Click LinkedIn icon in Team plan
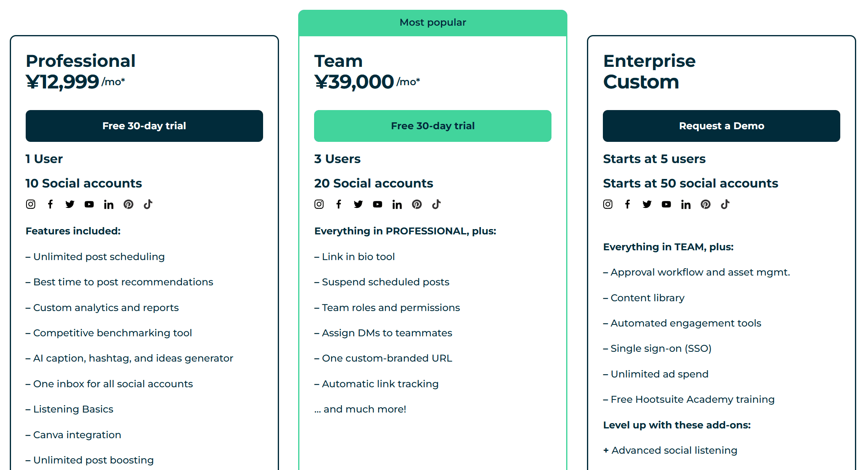The width and height of the screenshot is (868, 470). pyautogui.click(x=397, y=204)
